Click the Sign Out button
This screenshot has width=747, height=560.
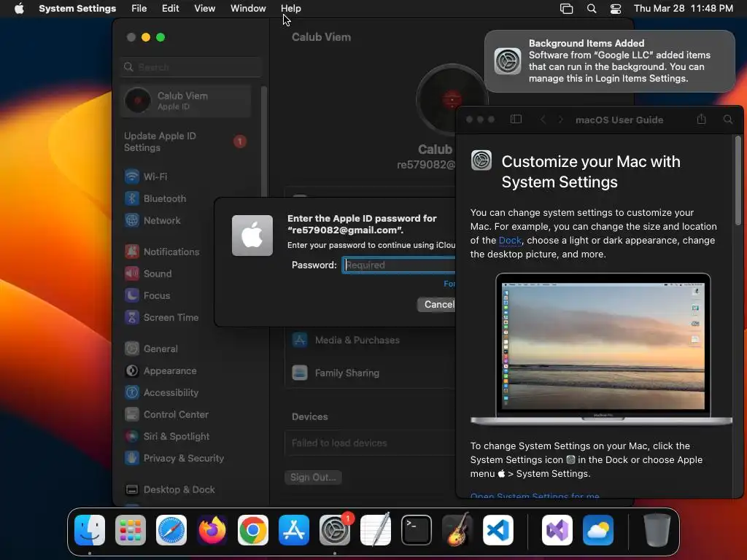coord(313,477)
